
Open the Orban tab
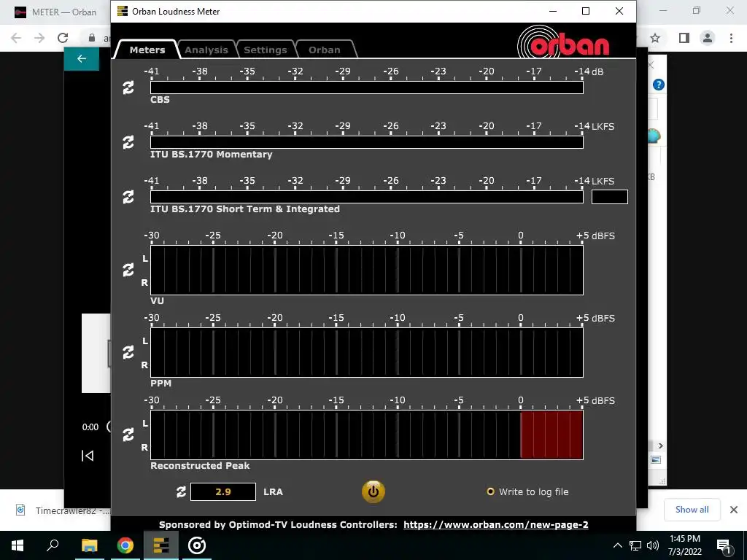coord(325,50)
